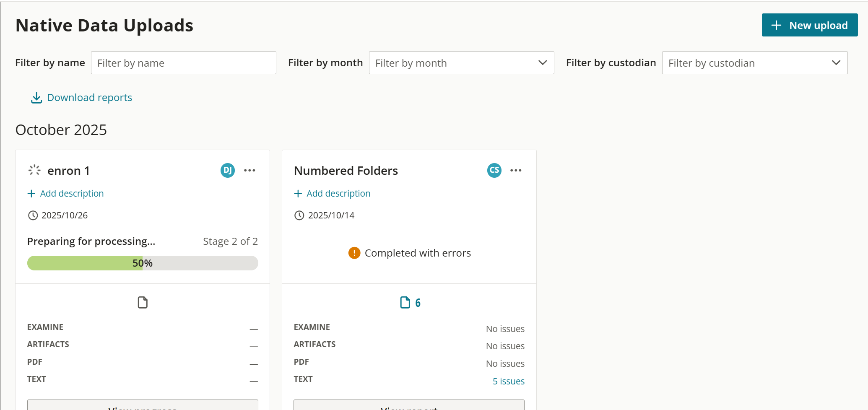
Task: Open the Filter by custodian dropdown
Action: pos(755,63)
